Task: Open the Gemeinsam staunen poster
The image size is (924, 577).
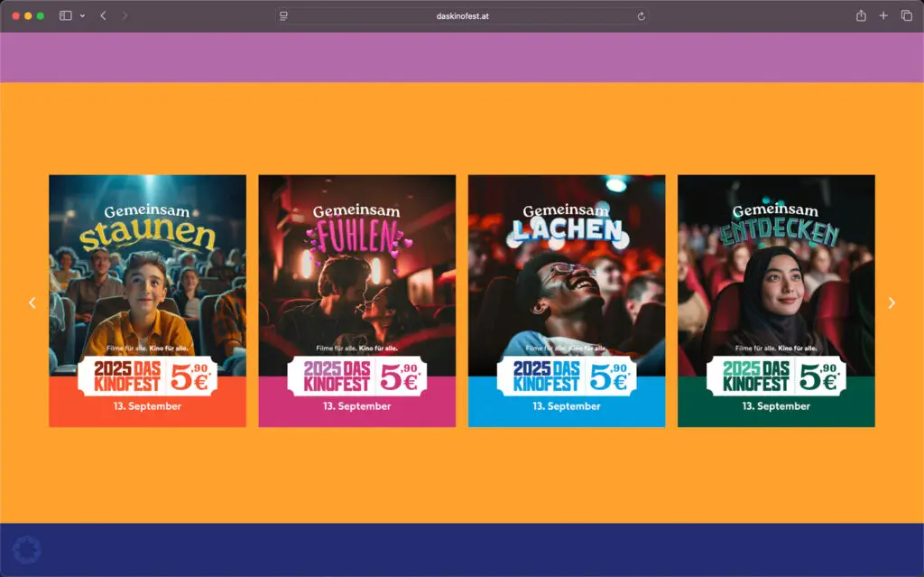Action: click(x=147, y=298)
